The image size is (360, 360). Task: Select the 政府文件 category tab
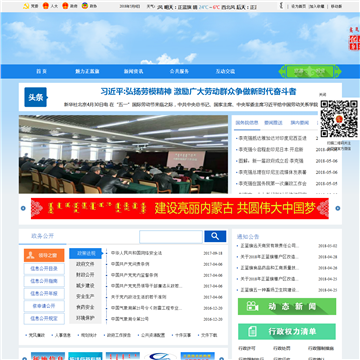[x=85, y=264]
